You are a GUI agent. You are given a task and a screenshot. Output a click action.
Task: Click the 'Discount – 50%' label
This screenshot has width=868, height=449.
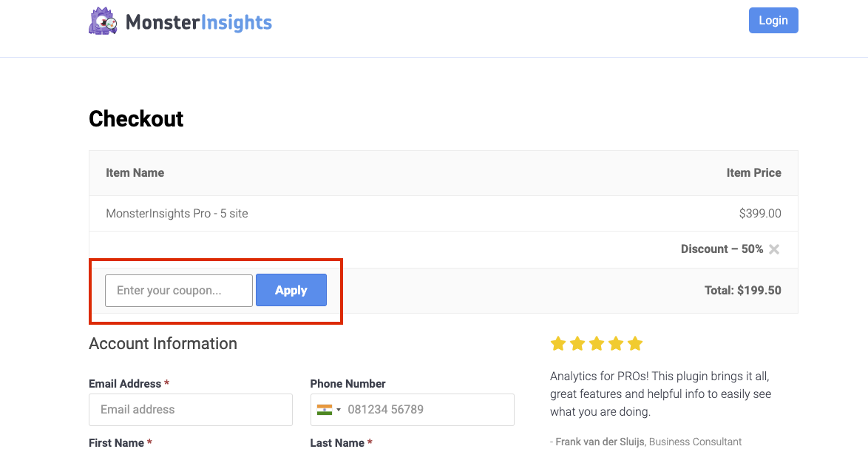(x=722, y=249)
